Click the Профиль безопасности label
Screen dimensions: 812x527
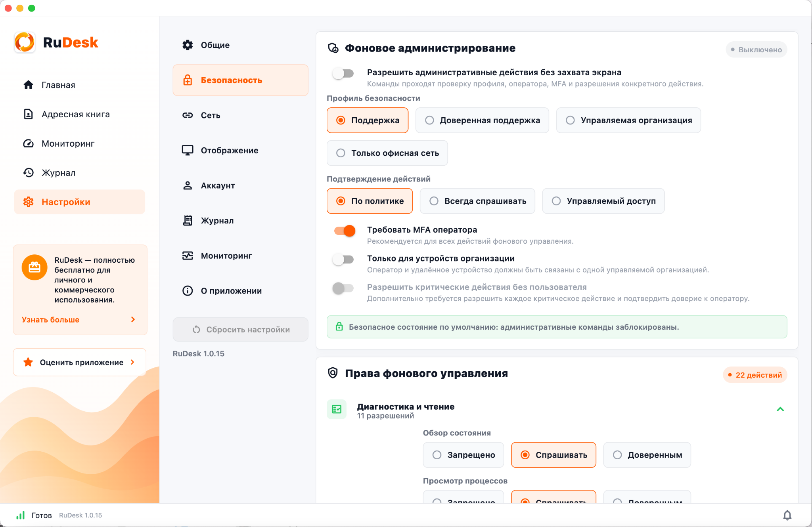coord(373,98)
